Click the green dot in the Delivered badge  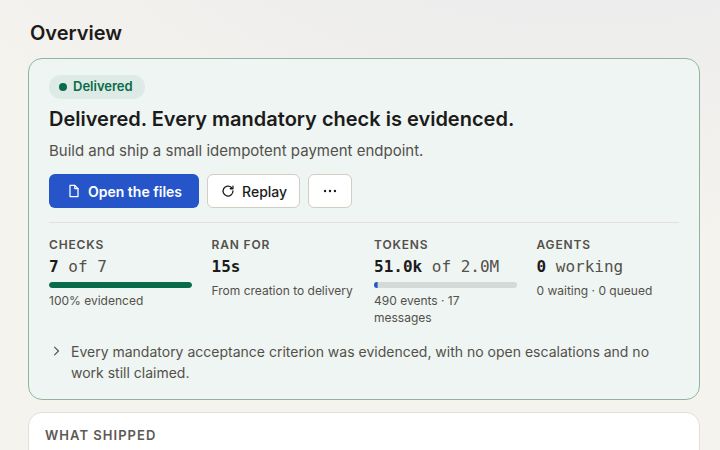coord(63,87)
